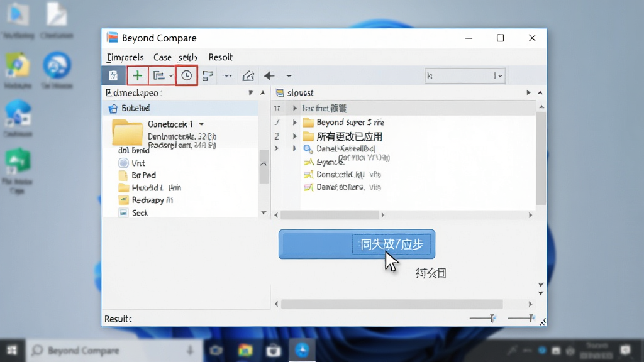Expand the Dehel Kenell row
The height and width of the screenshot is (362, 644).
(294, 148)
